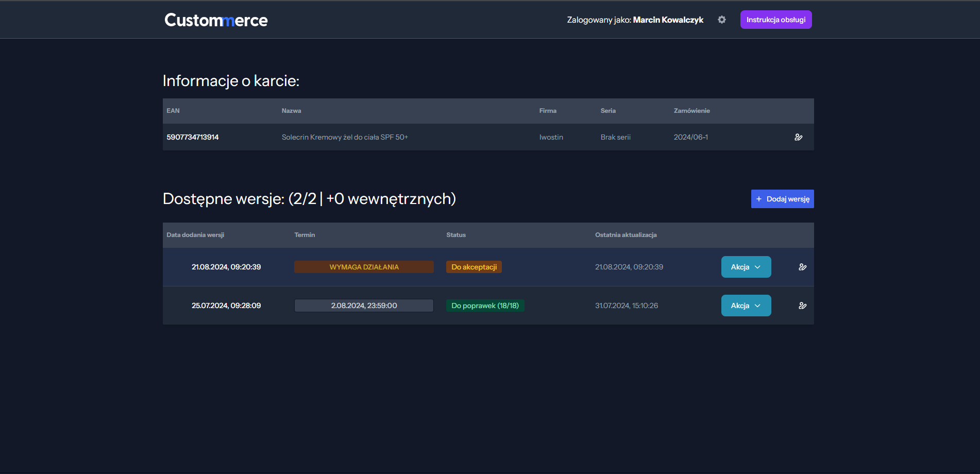This screenshot has height=474, width=980.
Task: Select the EAN 5907734713914 cell
Action: (193, 137)
